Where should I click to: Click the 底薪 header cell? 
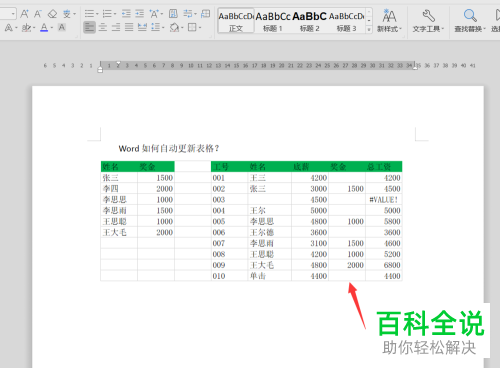pos(310,167)
